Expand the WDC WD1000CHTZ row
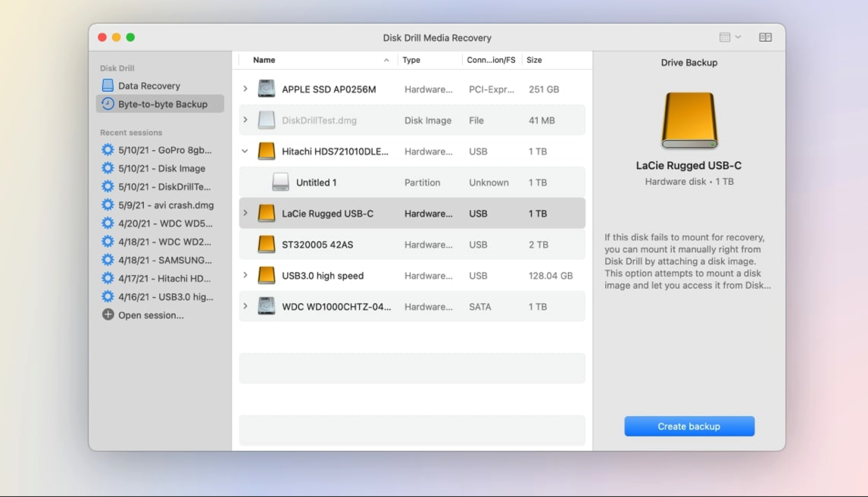 245,306
